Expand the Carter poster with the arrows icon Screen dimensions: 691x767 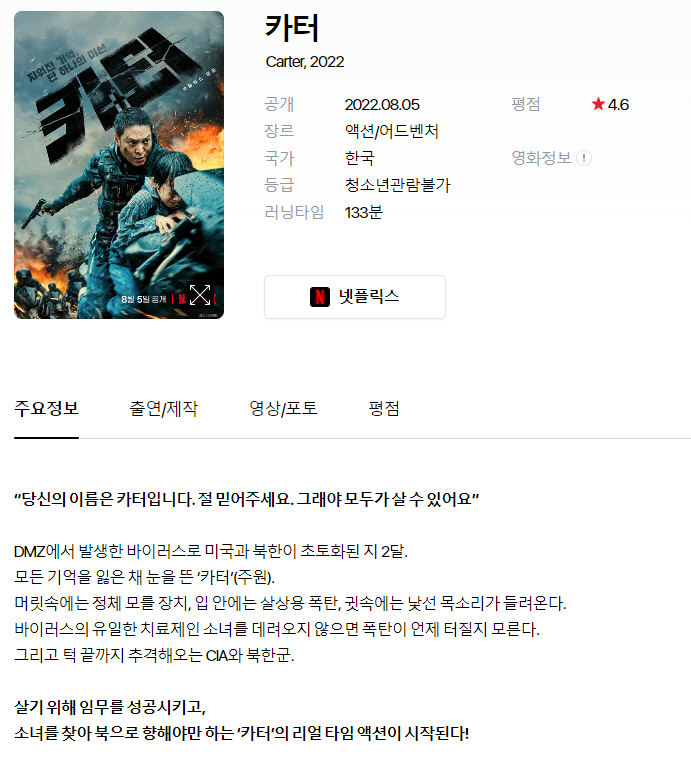(x=200, y=295)
